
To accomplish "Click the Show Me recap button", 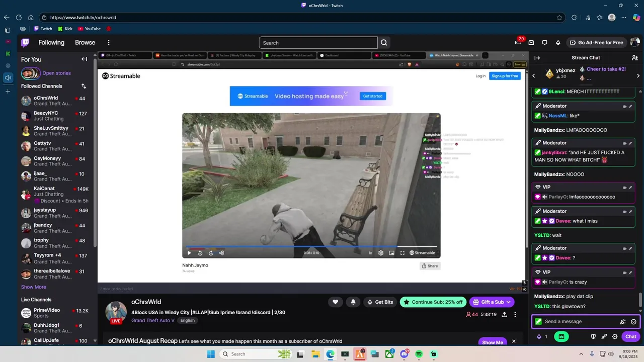I will tap(493, 342).
